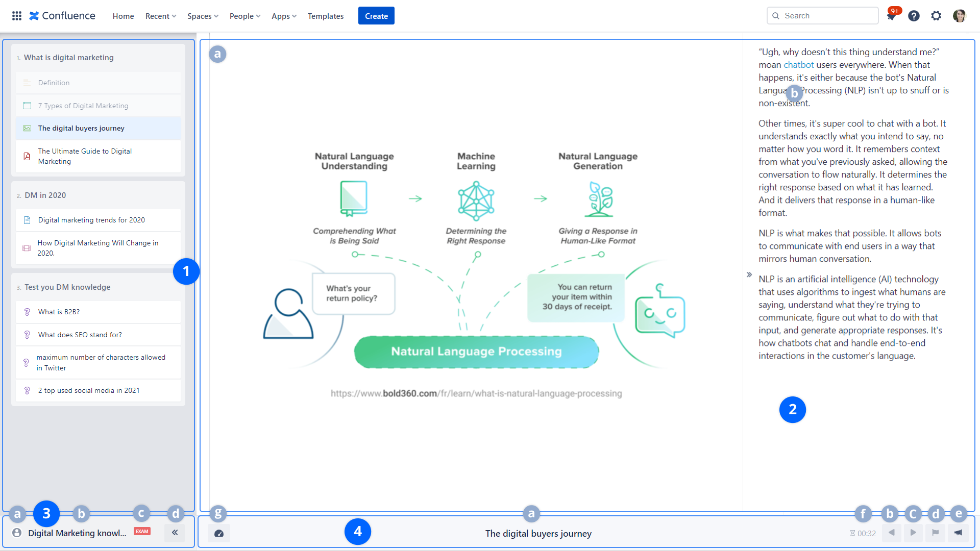Open the Templates menu item
The image size is (980, 551).
point(326,16)
